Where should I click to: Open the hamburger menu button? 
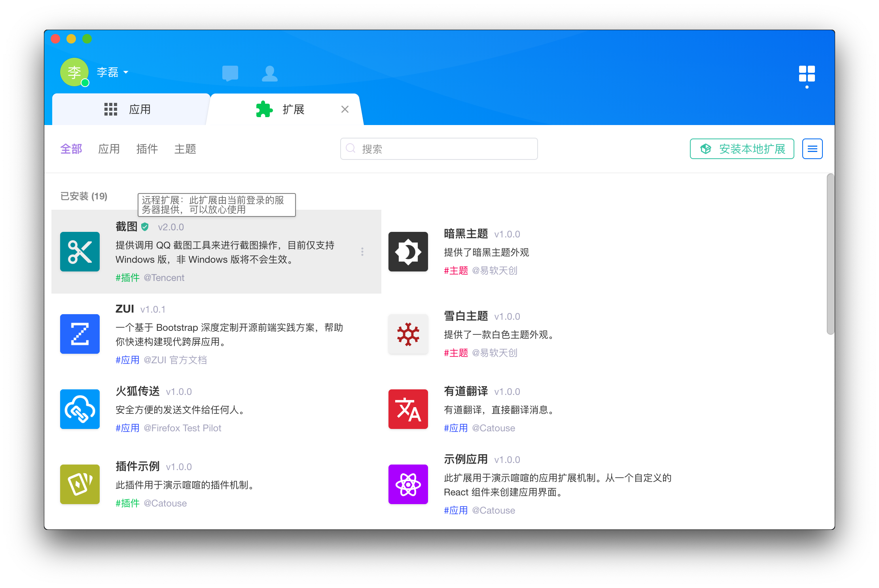pos(812,149)
